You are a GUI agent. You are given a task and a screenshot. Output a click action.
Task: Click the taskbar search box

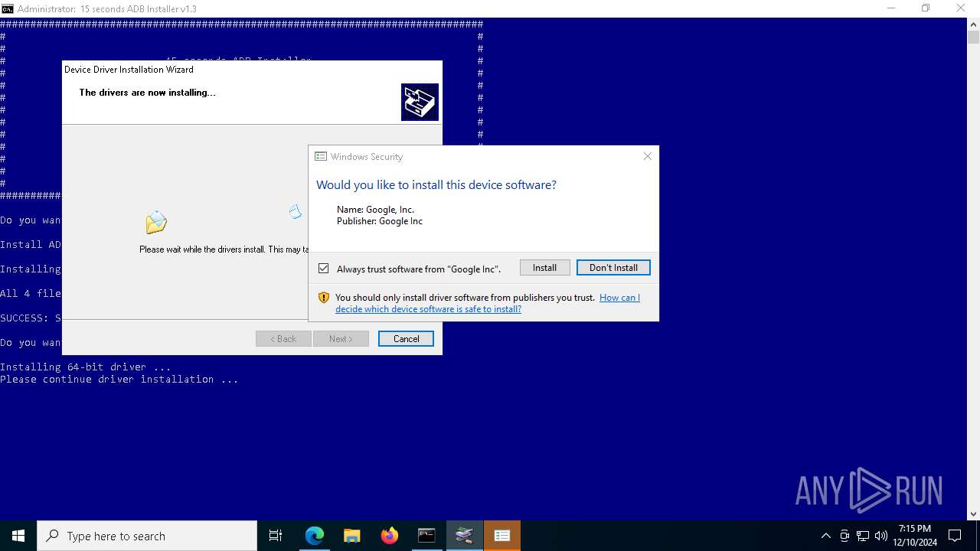click(147, 536)
